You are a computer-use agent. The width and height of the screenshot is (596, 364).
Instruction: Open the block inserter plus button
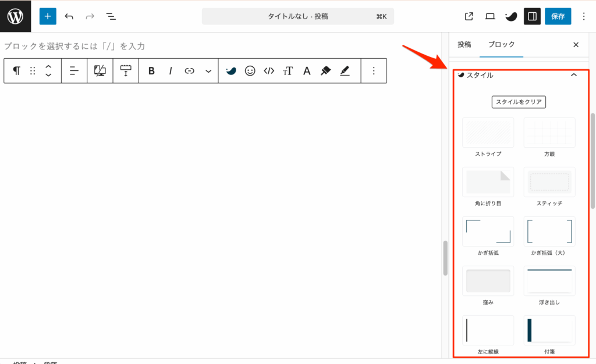[48, 16]
